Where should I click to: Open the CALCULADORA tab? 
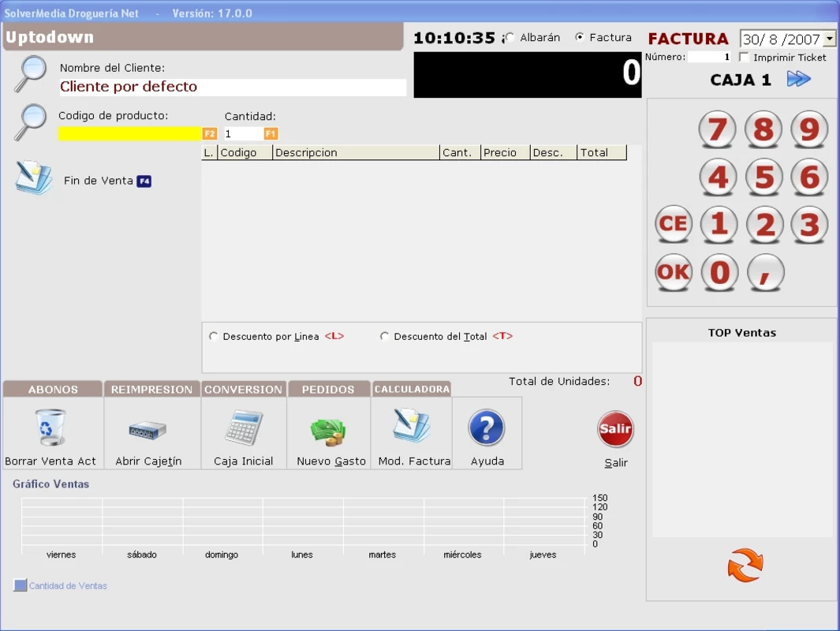(412, 389)
